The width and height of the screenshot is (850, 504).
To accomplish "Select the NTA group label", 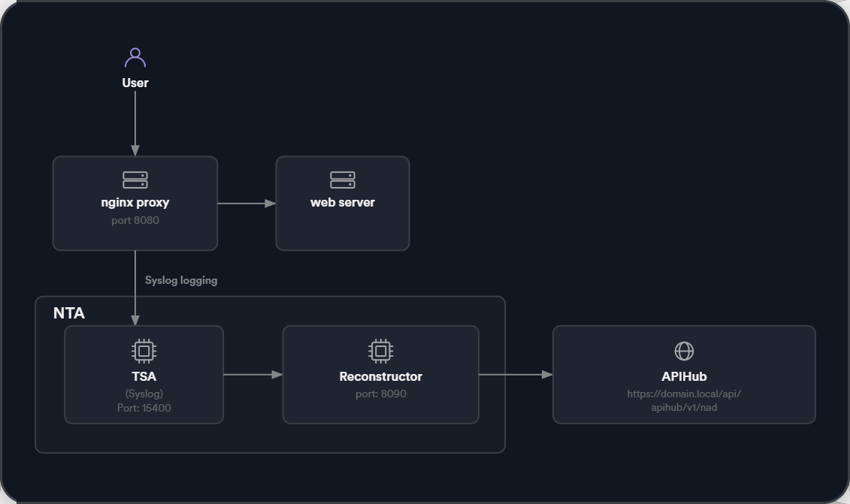I will click(69, 313).
